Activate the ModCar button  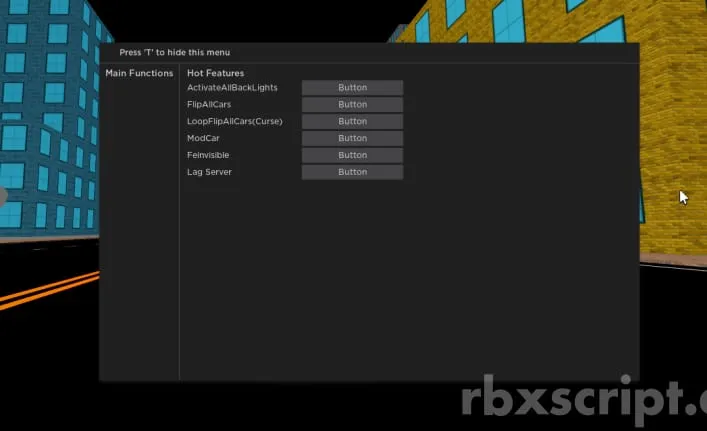click(352, 138)
